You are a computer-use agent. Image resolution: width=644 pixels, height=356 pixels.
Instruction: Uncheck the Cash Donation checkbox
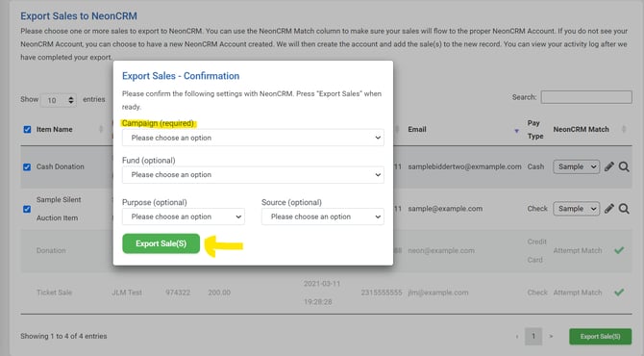[27, 166]
